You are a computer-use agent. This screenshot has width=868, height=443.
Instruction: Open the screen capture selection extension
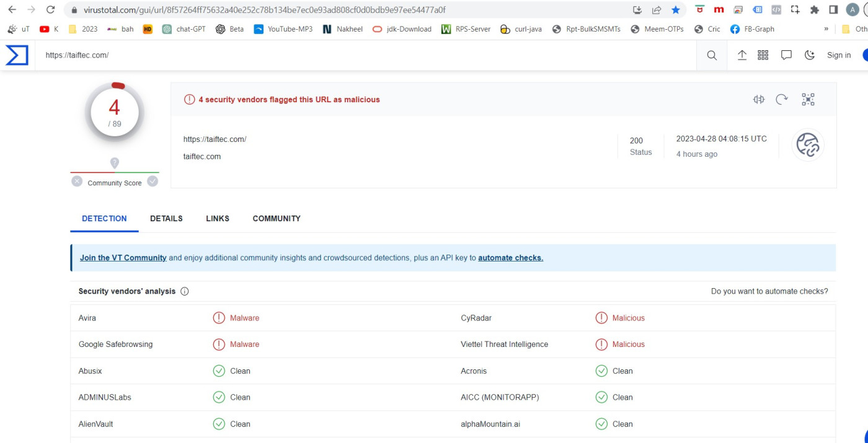pos(795,10)
